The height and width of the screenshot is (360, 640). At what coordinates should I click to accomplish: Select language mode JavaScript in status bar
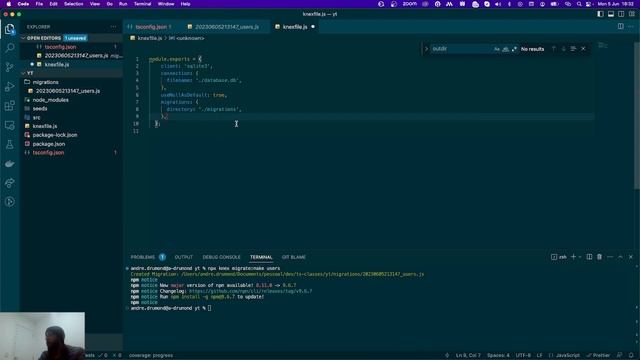tap(567, 355)
